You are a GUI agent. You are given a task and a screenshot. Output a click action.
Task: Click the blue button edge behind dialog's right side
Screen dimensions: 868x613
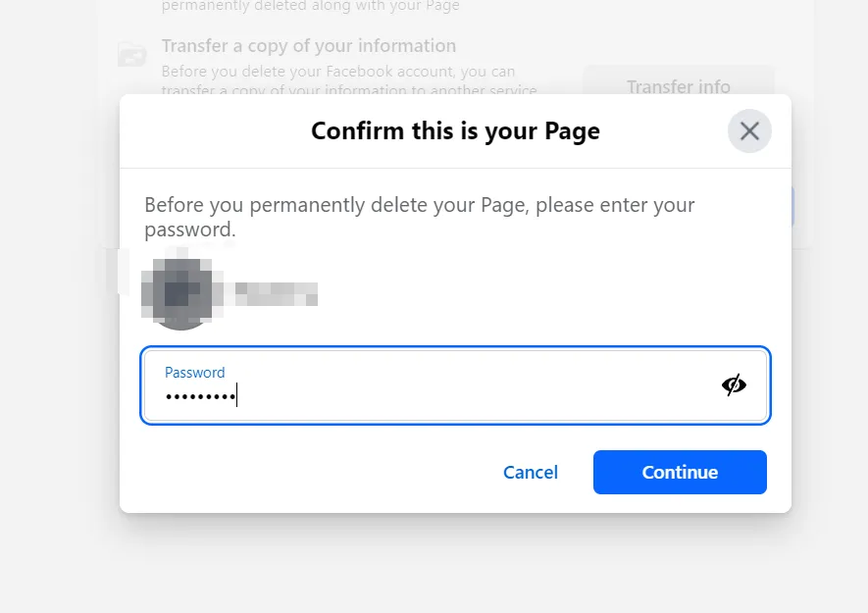pos(792,207)
